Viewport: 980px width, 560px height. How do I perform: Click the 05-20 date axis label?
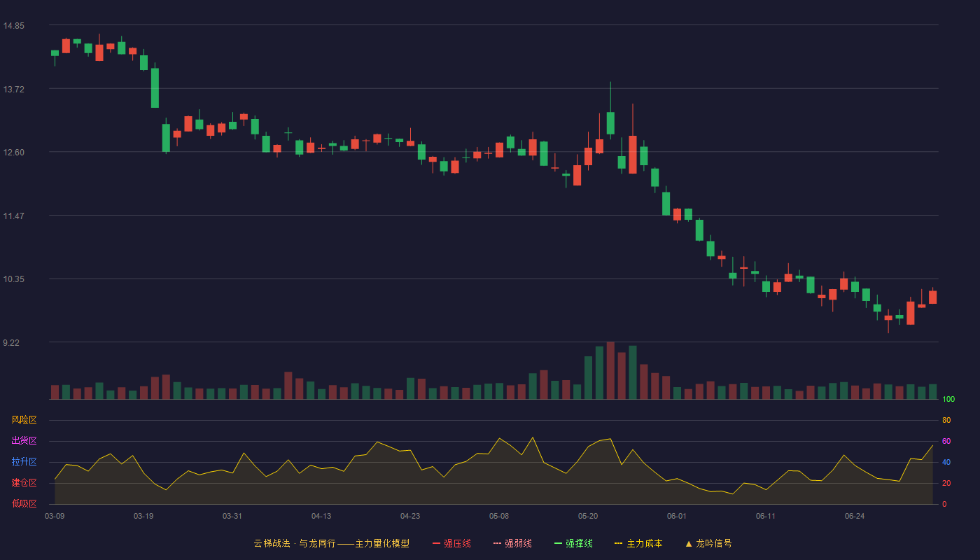(588, 516)
